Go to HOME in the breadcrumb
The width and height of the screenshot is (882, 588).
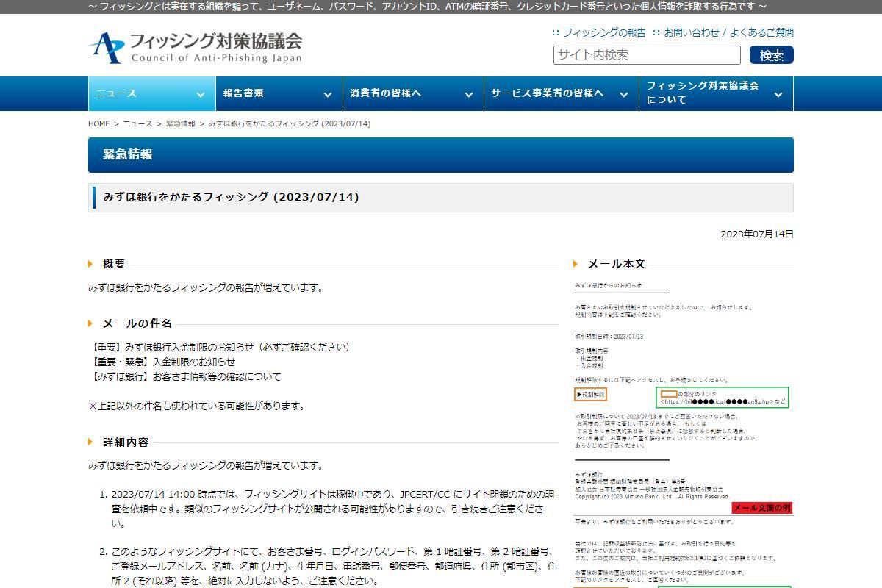click(x=98, y=123)
